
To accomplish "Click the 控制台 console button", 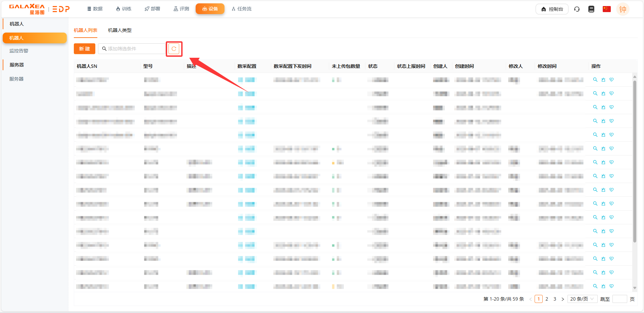I will pos(552,9).
